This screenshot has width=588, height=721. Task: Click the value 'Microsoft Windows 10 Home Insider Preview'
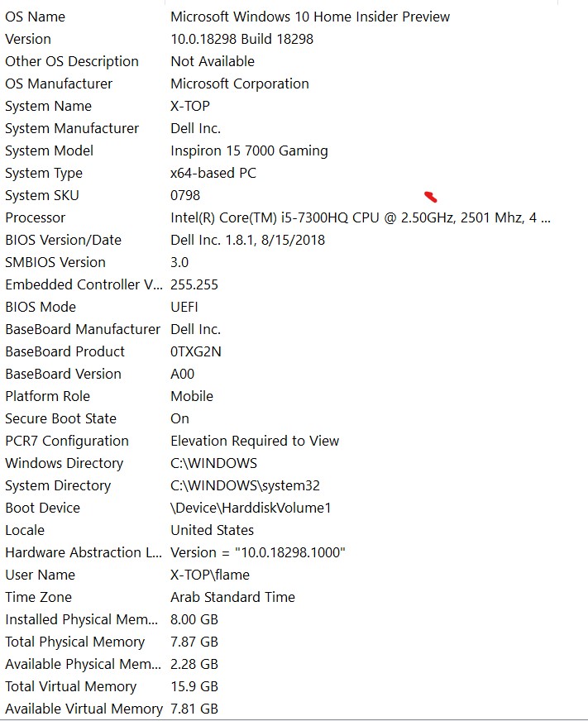pos(309,17)
